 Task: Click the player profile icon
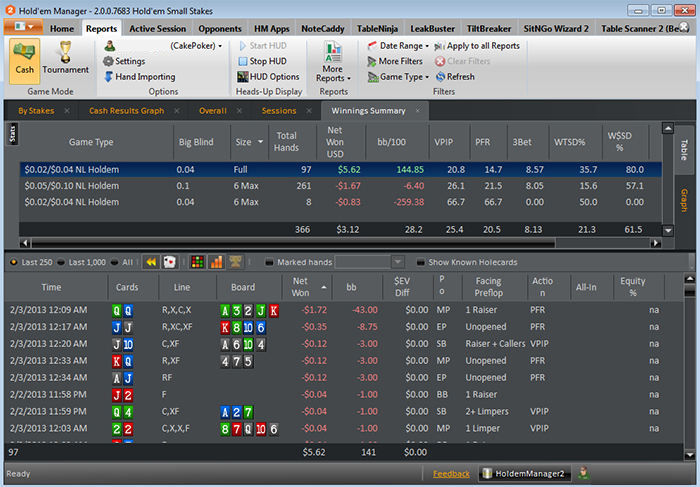tap(110, 46)
